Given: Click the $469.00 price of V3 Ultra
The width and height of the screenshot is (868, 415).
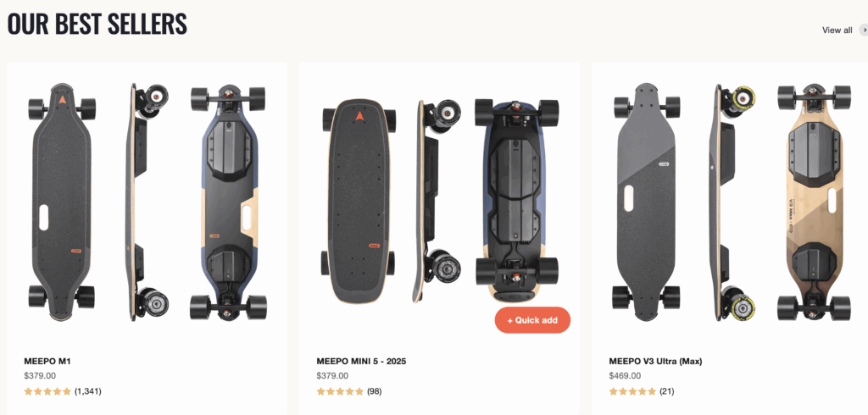Looking at the screenshot, I should coord(625,376).
